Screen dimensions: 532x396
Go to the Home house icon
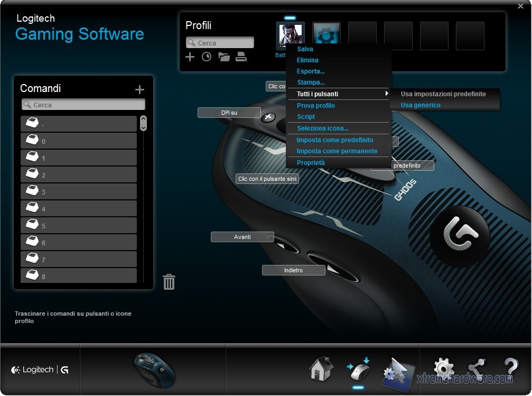click(x=321, y=369)
